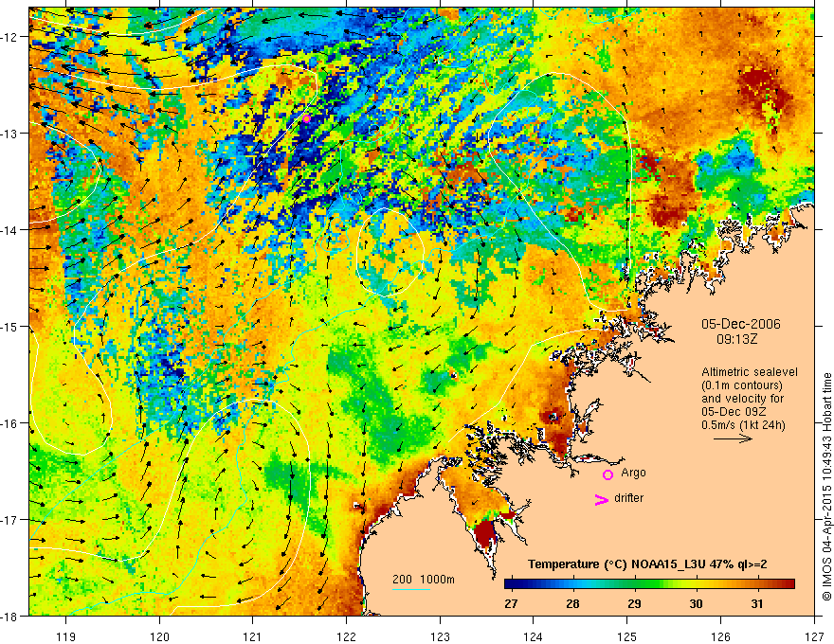Click the longitude axis label 120
Image resolution: width=834 pixels, height=644 pixels.
[159, 636]
